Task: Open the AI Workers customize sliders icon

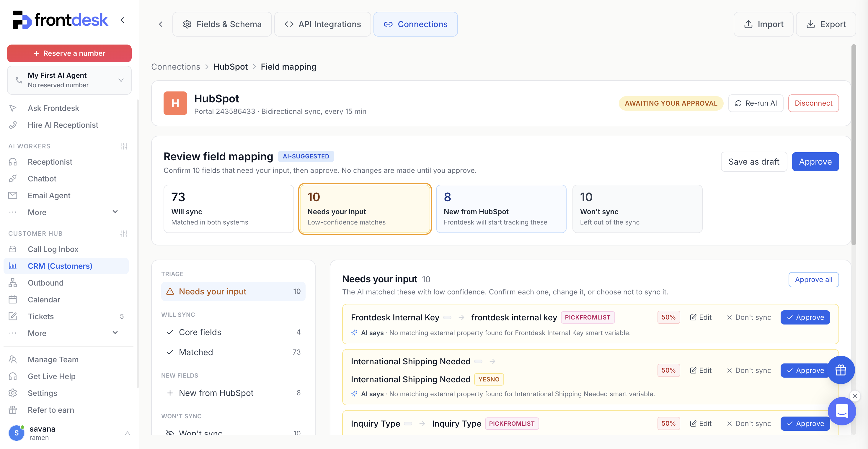Action: (124, 146)
